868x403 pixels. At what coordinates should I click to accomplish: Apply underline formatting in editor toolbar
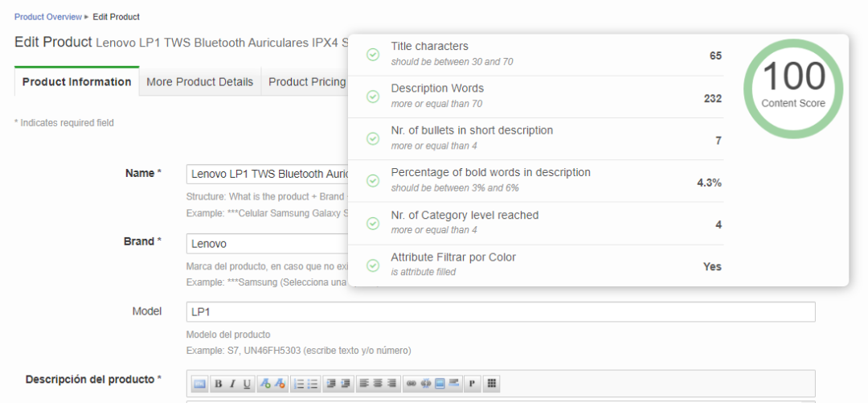click(247, 384)
